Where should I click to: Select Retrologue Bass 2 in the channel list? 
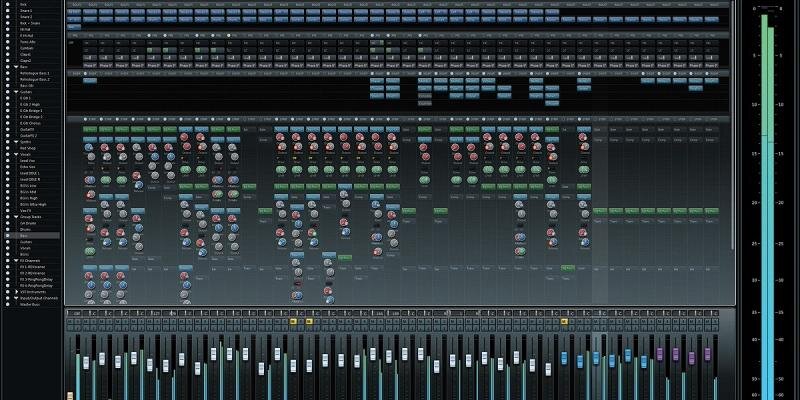pos(33,79)
